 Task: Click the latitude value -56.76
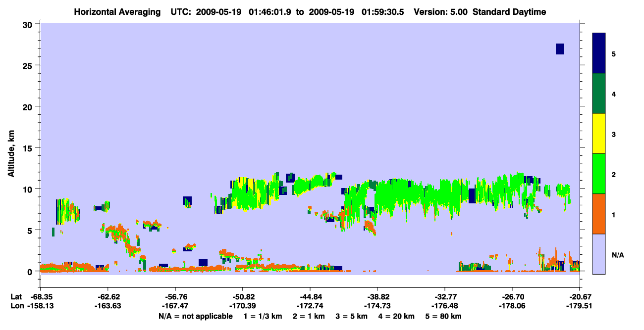tap(175, 297)
